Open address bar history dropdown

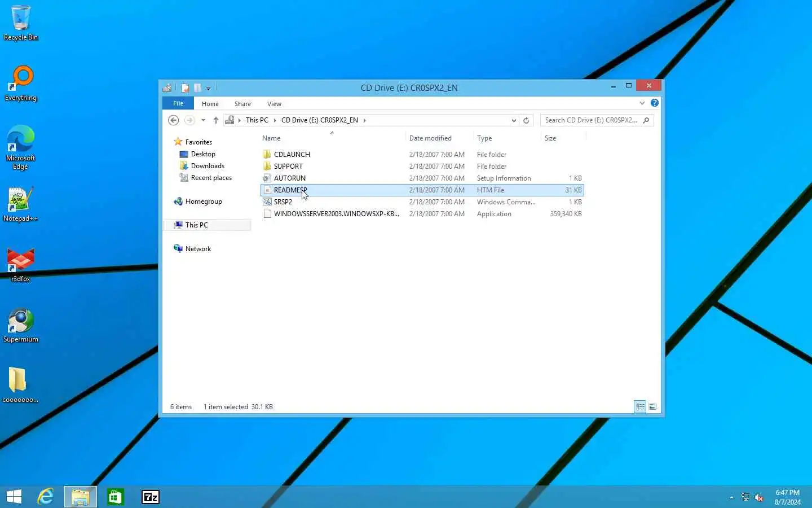click(x=514, y=120)
